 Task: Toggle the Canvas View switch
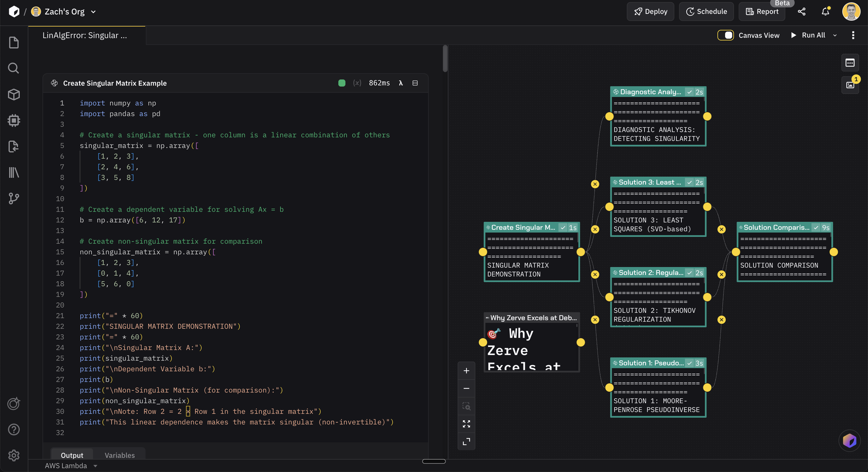(x=726, y=35)
